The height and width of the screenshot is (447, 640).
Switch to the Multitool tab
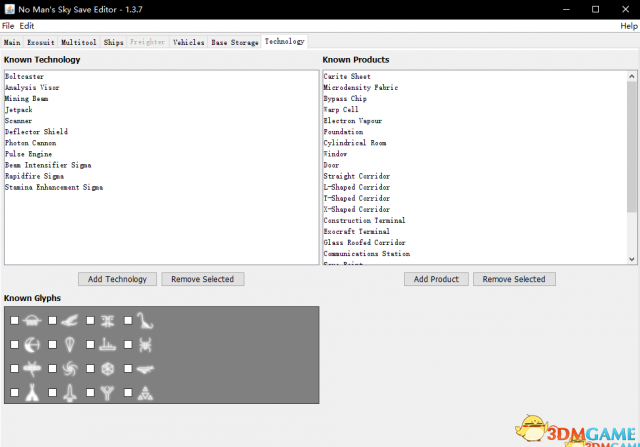pyautogui.click(x=78, y=42)
